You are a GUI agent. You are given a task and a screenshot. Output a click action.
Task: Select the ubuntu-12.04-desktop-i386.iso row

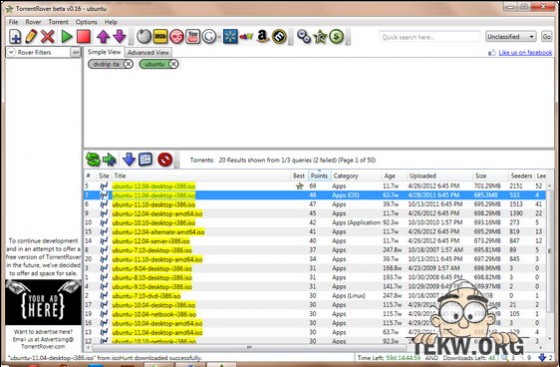(315, 186)
